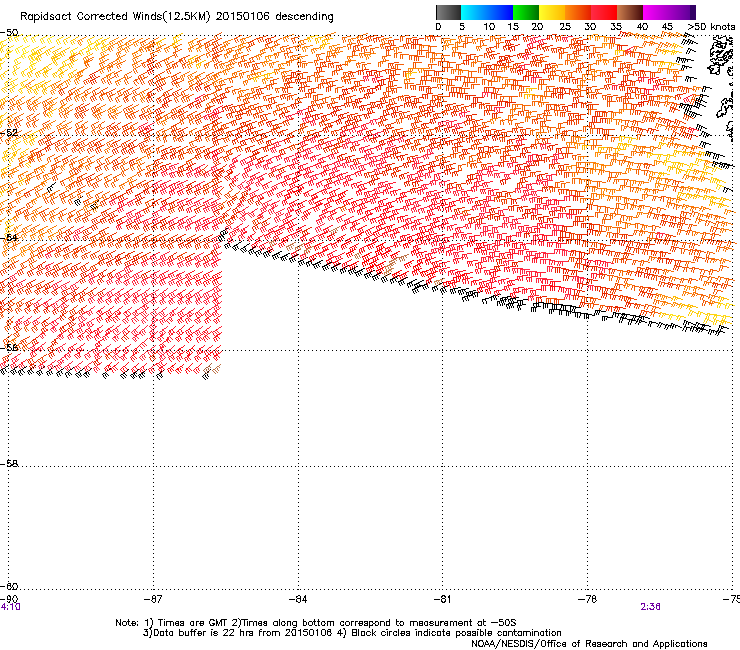Click the yellow 20-25 knots legend swatch
The height and width of the screenshot is (650, 740).
coord(552,12)
